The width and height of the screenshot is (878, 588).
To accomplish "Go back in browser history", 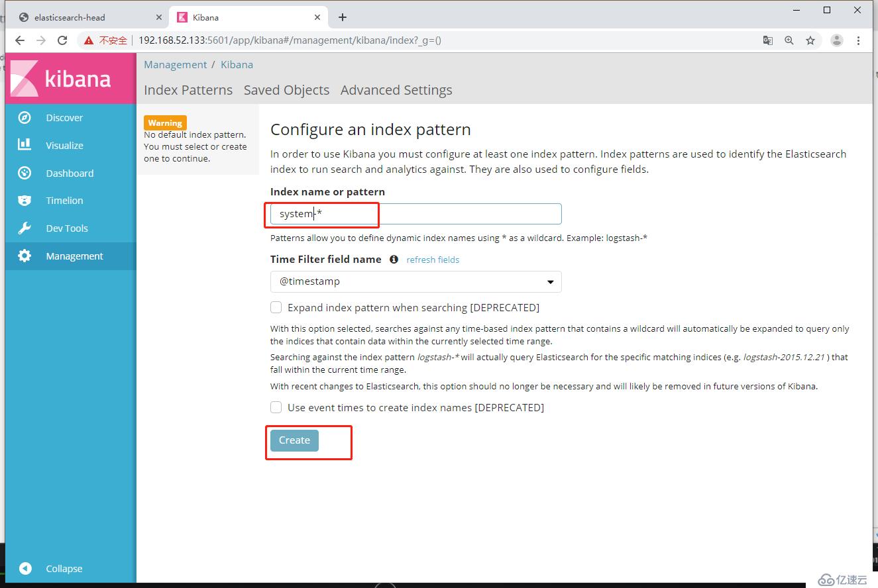I will [20, 40].
